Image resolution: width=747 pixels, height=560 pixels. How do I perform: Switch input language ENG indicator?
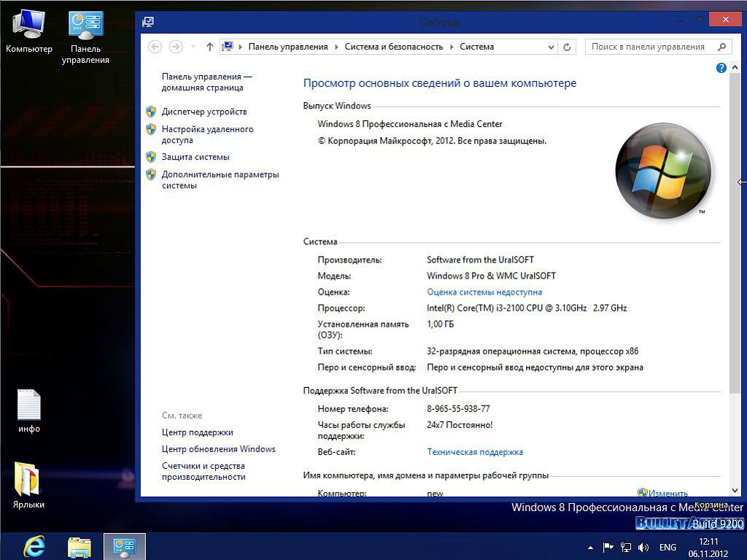coord(667,548)
